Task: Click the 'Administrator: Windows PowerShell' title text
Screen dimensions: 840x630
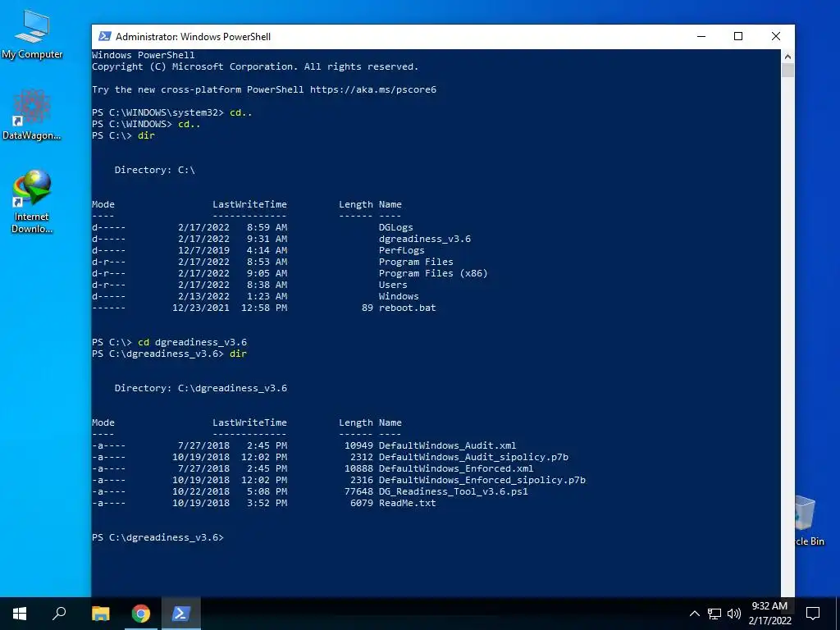Action: [x=194, y=36]
